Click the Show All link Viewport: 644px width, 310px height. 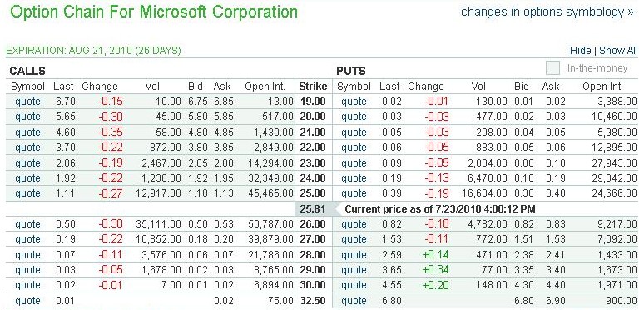(618, 51)
